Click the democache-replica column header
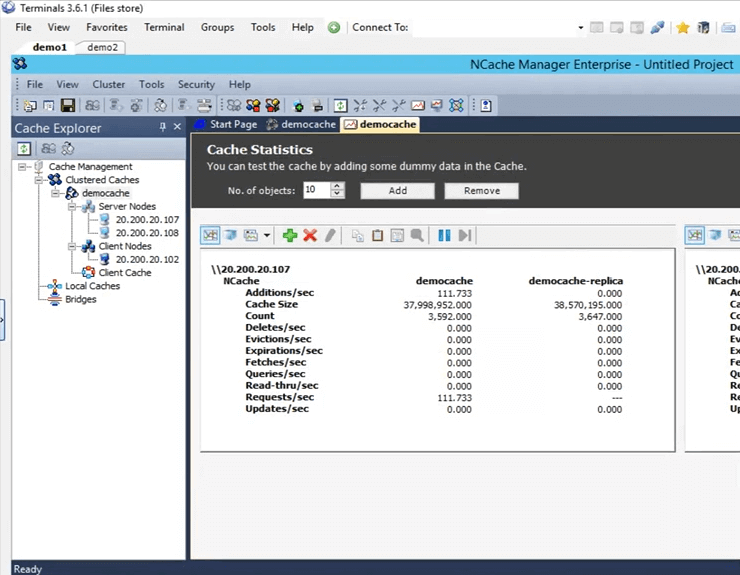Viewport: 740px width, 575px height. [x=576, y=281]
